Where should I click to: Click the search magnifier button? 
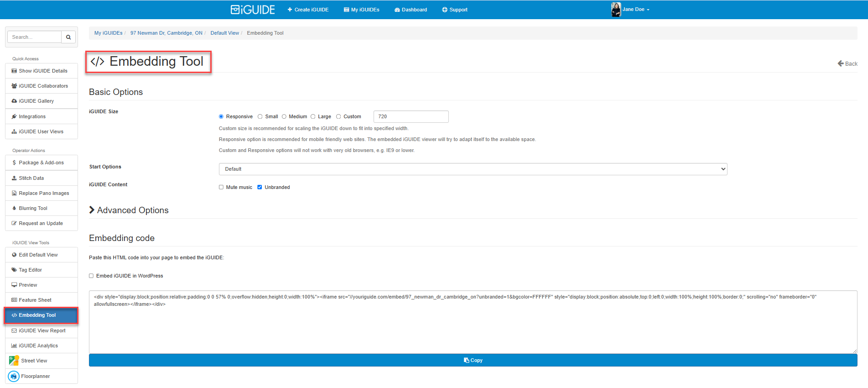click(x=68, y=37)
